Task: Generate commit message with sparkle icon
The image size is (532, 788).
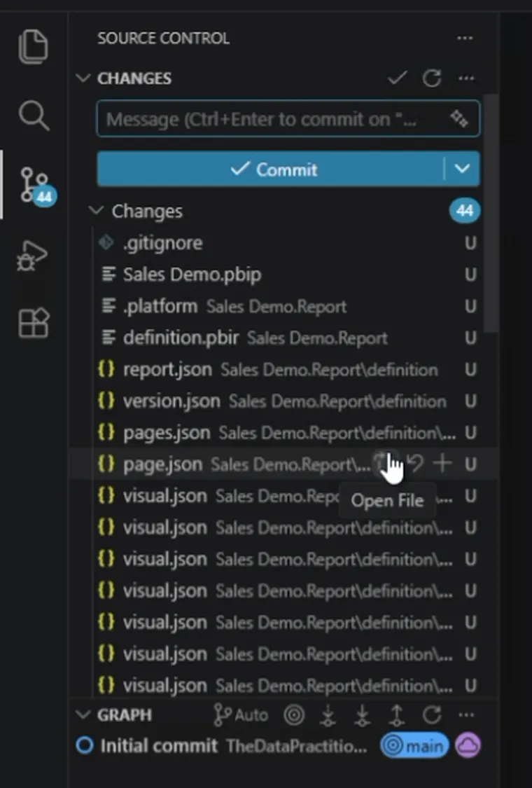Action: click(459, 118)
